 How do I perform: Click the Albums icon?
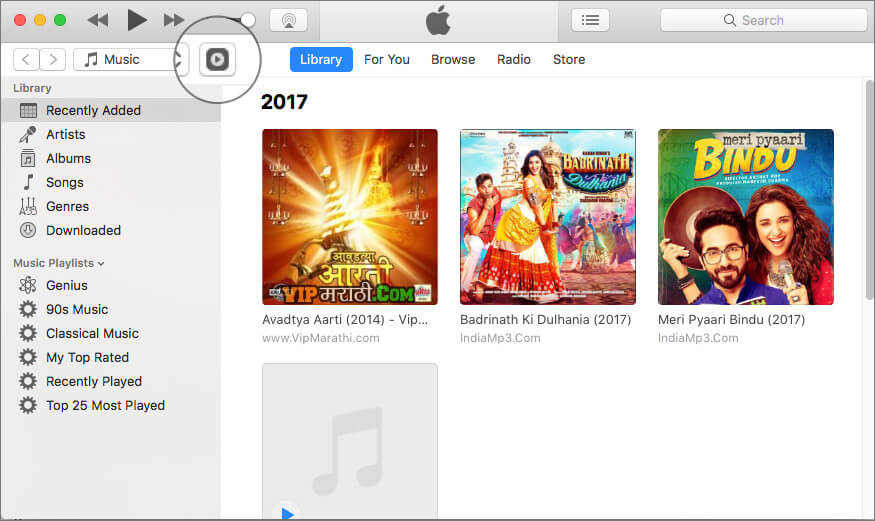28,158
